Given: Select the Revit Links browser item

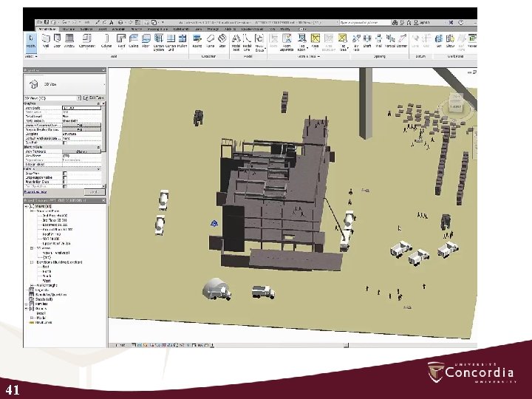Looking at the screenshot, I should pos(44,323).
